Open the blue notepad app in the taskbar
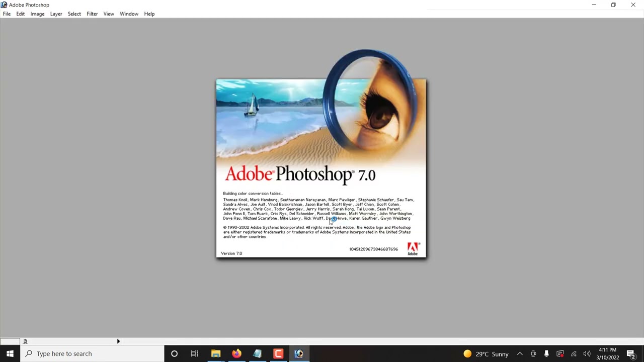 click(x=257, y=353)
